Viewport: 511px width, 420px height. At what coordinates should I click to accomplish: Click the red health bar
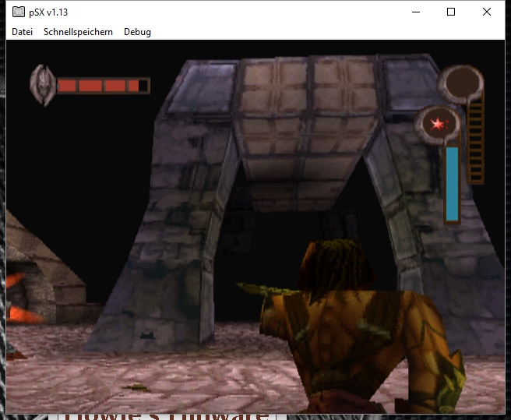coord(104,86)
